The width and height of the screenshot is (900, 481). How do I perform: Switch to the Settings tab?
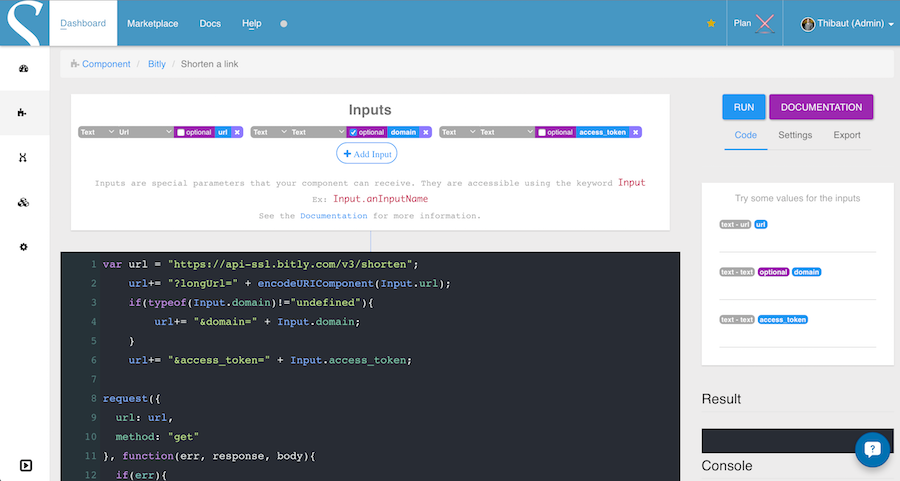795,135
